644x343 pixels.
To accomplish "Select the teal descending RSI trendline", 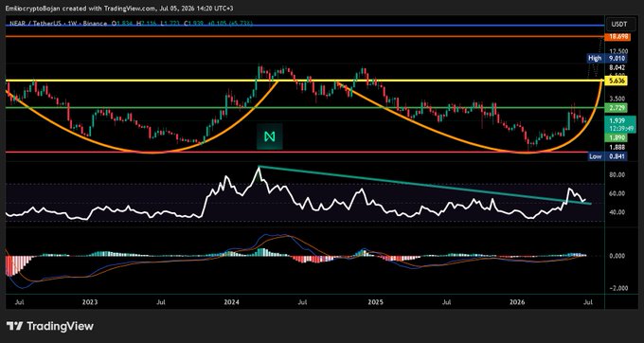I will point(424,185).
